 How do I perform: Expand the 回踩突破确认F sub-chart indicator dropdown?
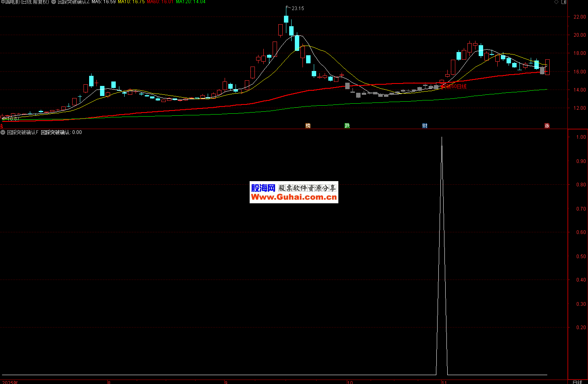click(3, 132)
